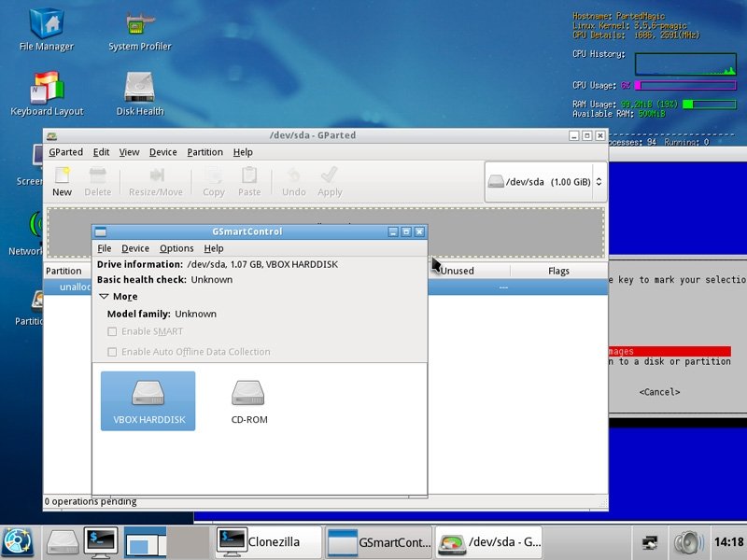The height and width of the screenshot is (560, 747).
Task: Click the taskbar clock showing 14:18
Action: coord(728,542)
